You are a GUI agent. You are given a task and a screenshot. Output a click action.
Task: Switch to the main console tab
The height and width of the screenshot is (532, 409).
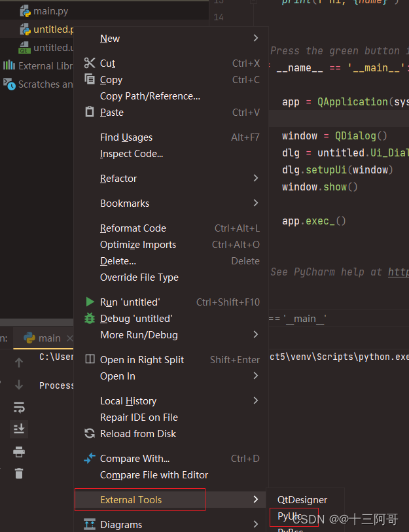[x=48, y=338]
